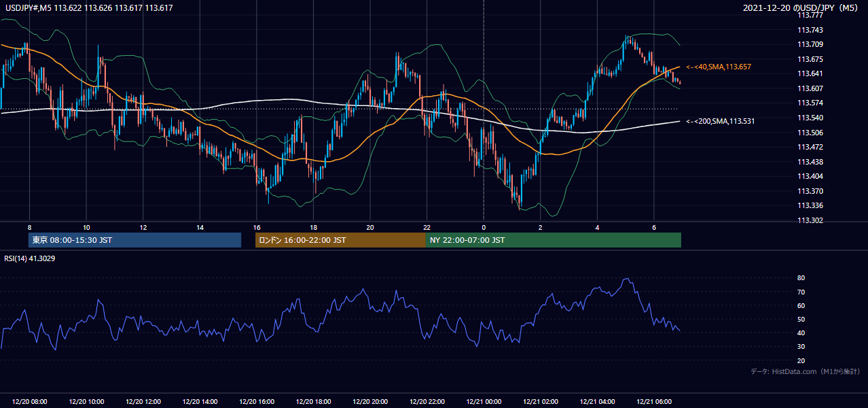868x408 pixels.
Task: Click hour label 0 at the midnight divider
Action: [484, 226]
